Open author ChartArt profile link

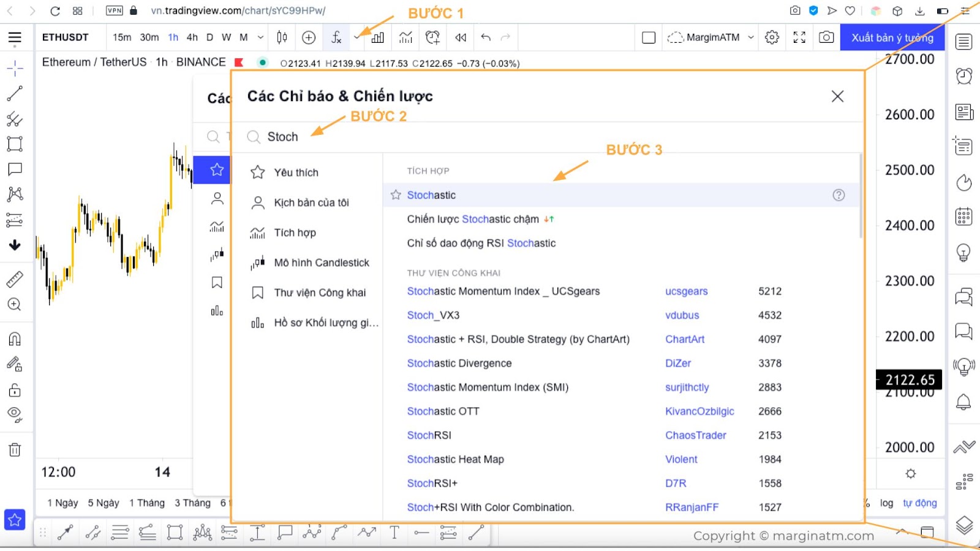685,339
